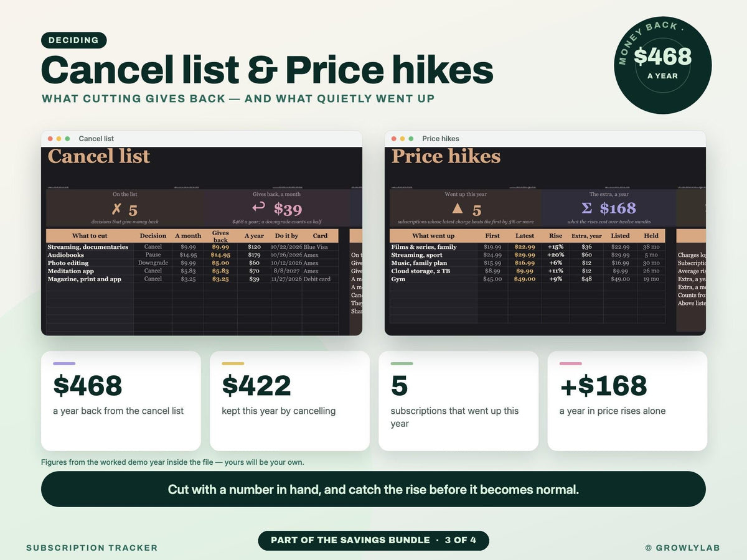
Task: Click the $5.00 gives-back value for Photo editing
Action: point(220,263)
